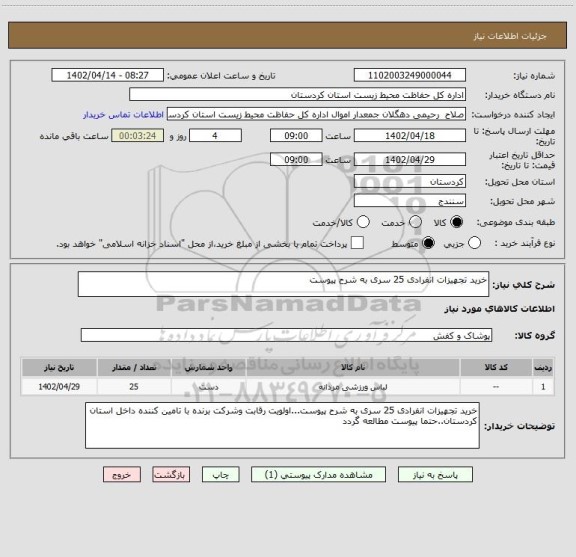Tick the Islamic treasury payment checkbox
This screenshot has height=557, width=576.
(357, 243)
